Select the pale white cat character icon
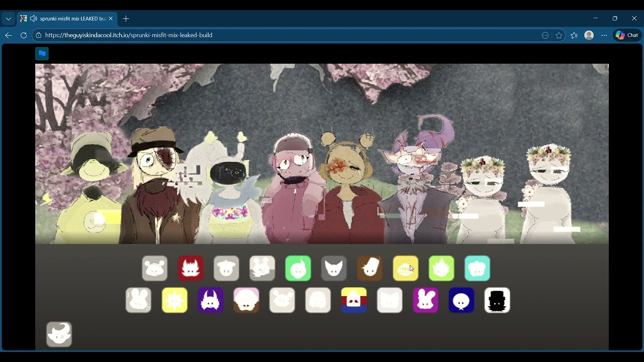This screenshot has width=644, height=362. pos(389,300)
